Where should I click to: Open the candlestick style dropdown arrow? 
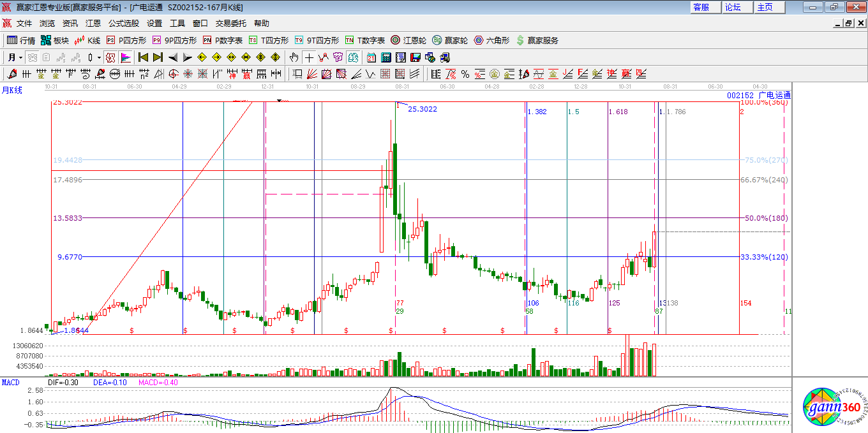(x=99, y=57)
